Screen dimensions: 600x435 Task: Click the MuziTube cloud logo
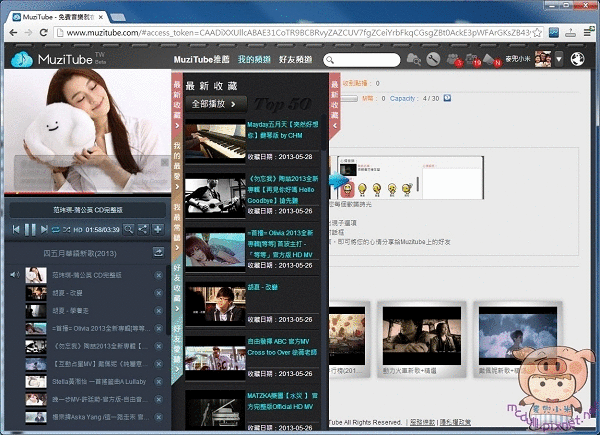coord(22,59)
